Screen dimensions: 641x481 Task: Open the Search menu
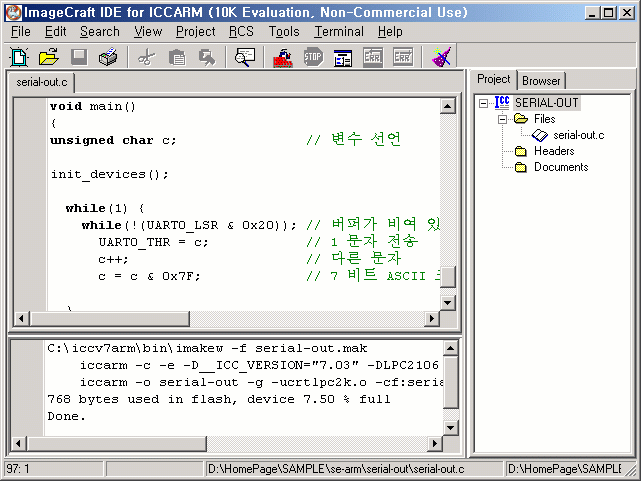pos(100,31)
